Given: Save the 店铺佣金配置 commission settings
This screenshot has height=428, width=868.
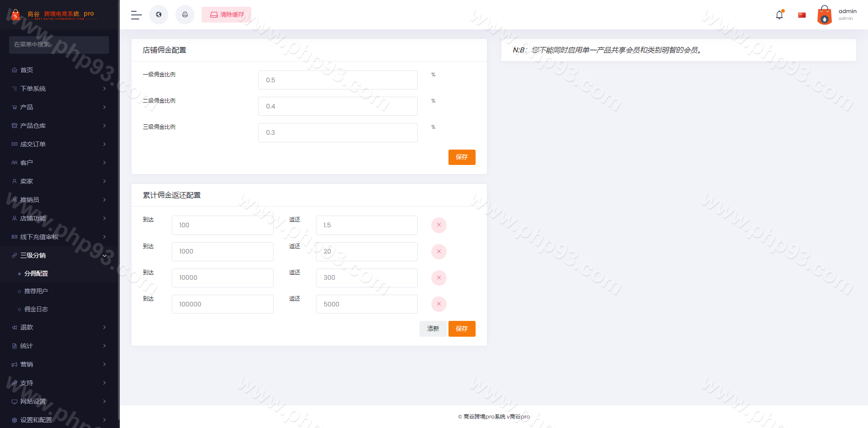Looking at the screenshot, I should click(x=462, y=157).
